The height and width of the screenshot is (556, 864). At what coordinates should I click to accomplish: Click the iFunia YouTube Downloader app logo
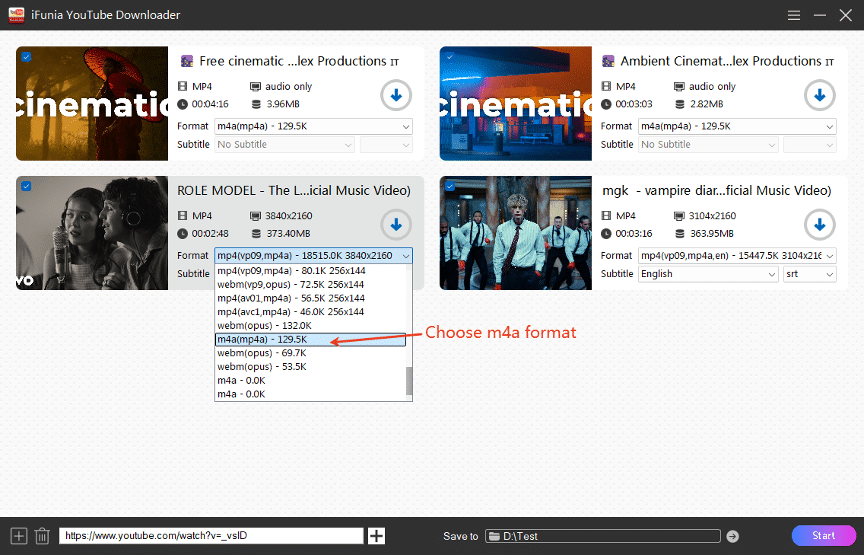click(x=17, y=15)
